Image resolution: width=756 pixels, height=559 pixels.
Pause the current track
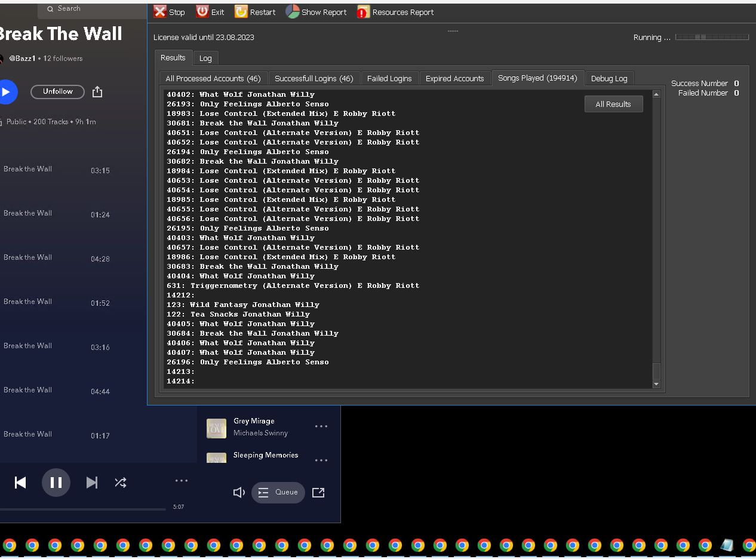(56, 483)
